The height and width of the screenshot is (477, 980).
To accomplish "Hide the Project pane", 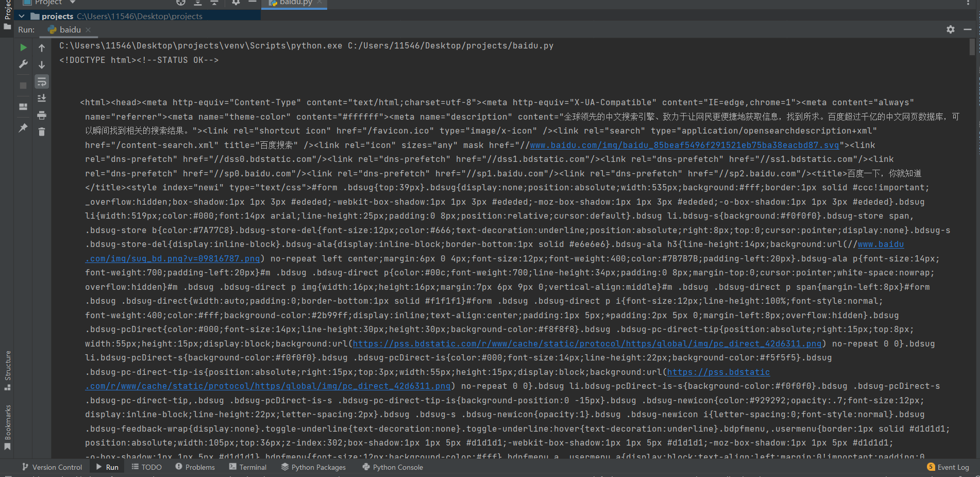I will point(252,2).
